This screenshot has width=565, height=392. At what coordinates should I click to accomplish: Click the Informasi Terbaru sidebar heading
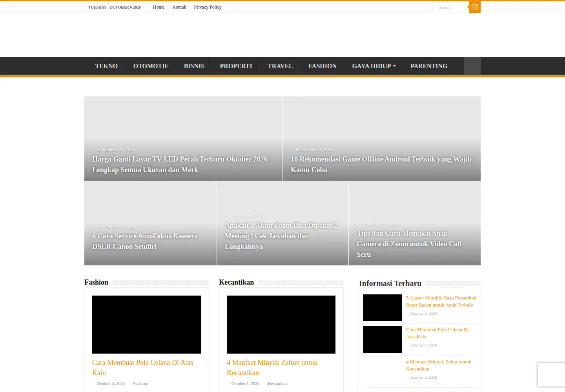click(390, 283)
